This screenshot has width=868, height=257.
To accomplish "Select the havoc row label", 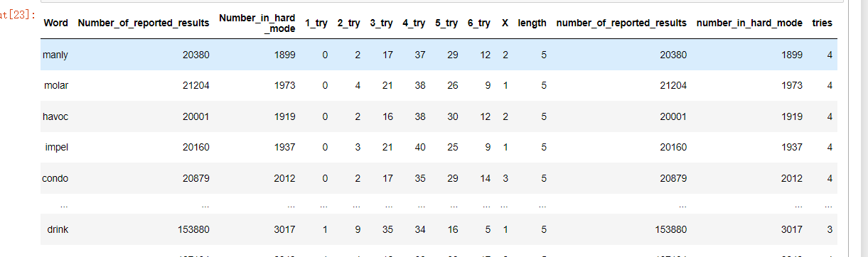I will click(55, 116).
